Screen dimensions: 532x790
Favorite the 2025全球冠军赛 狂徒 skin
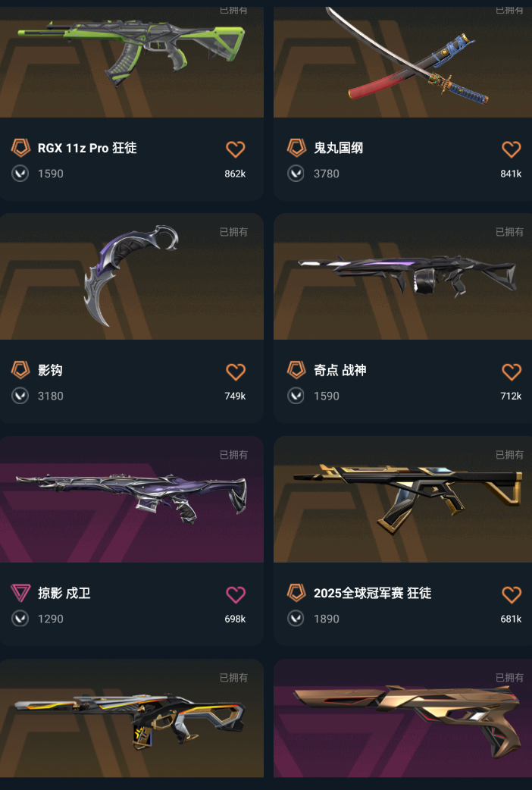click(512, 594)
